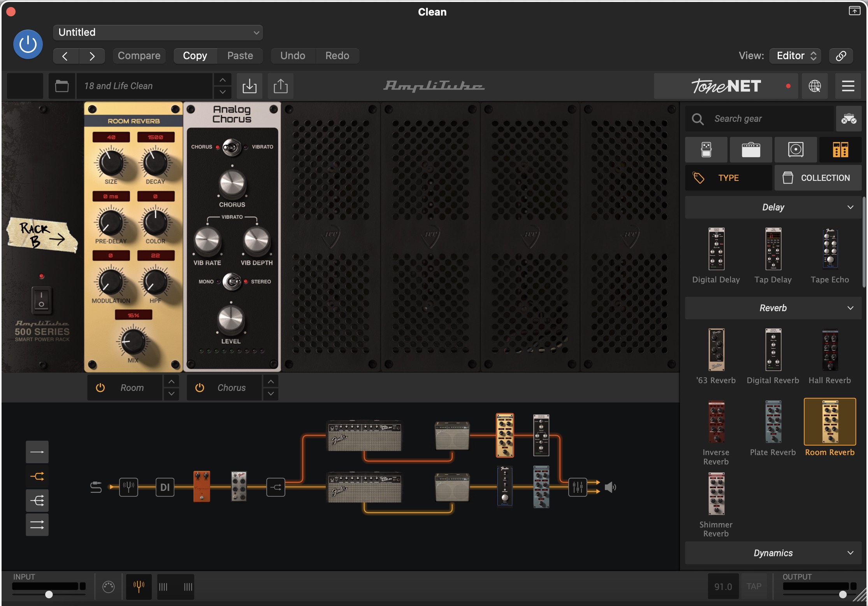This screenshot has height=606, width=868.
Task: Switch to the TYPE tab
Action: click(x=729, y=178)
